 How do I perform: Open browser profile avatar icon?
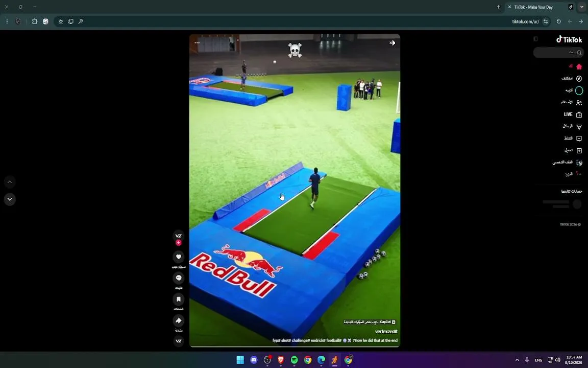pos(18,21)
